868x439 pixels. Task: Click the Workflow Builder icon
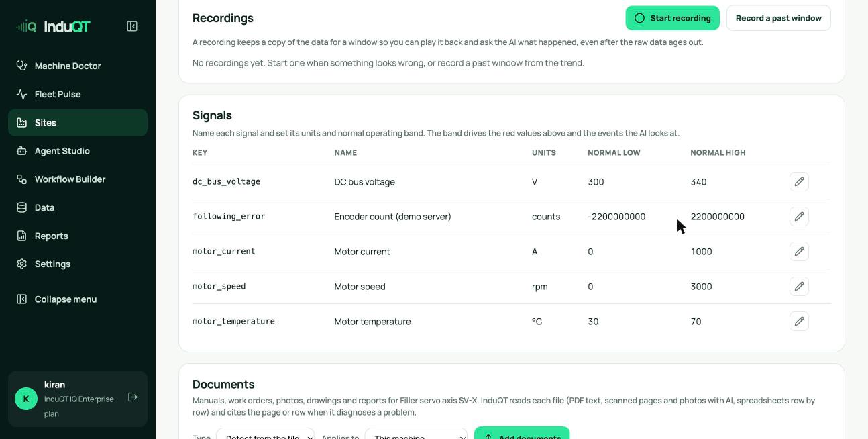(x=21, y=179)
